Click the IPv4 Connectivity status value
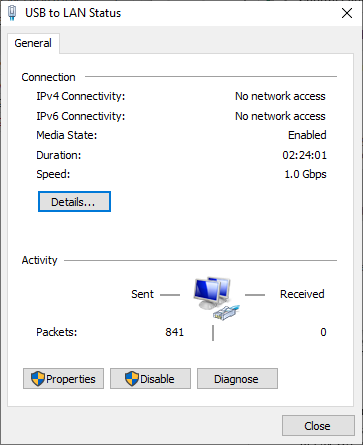The height and width of the screenshot is (445, 363). pyautogui.click(x=280, y=96)
